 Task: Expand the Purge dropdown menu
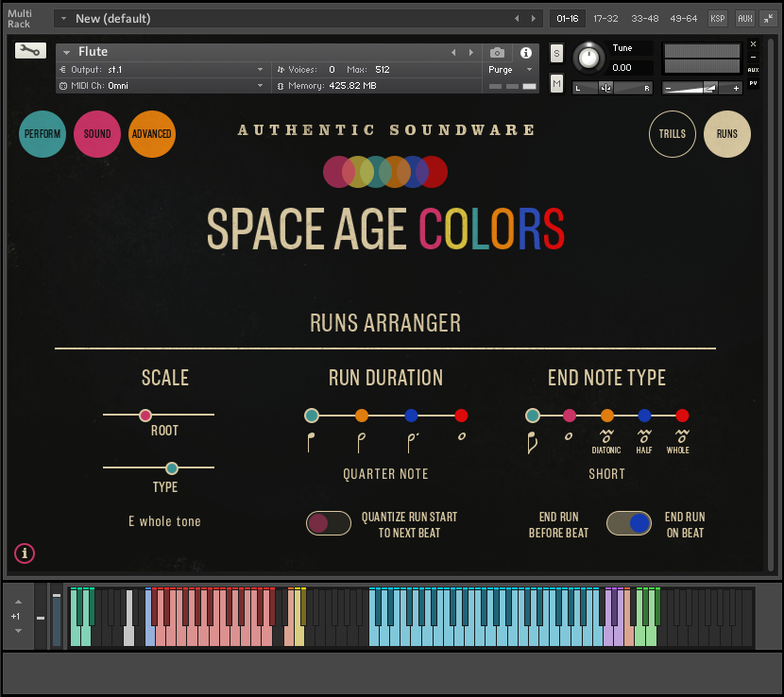pos(511,69)
